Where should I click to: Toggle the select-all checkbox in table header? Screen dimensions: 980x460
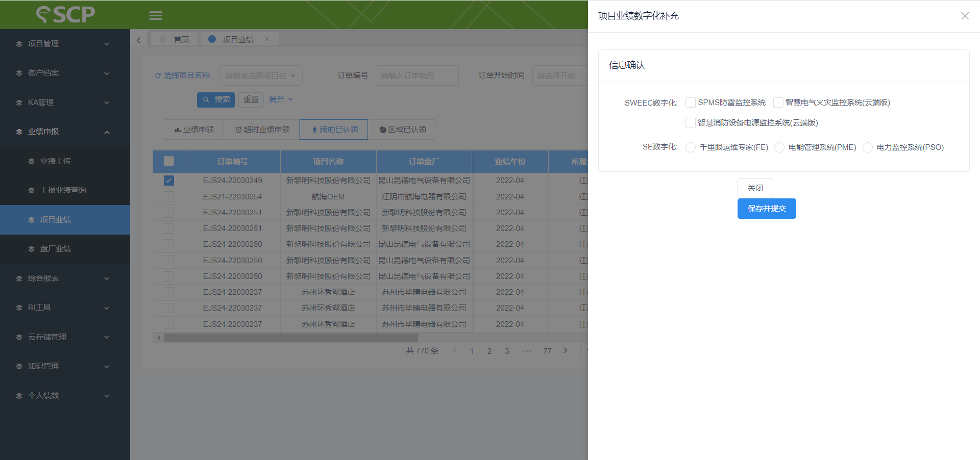click(169, 161)
